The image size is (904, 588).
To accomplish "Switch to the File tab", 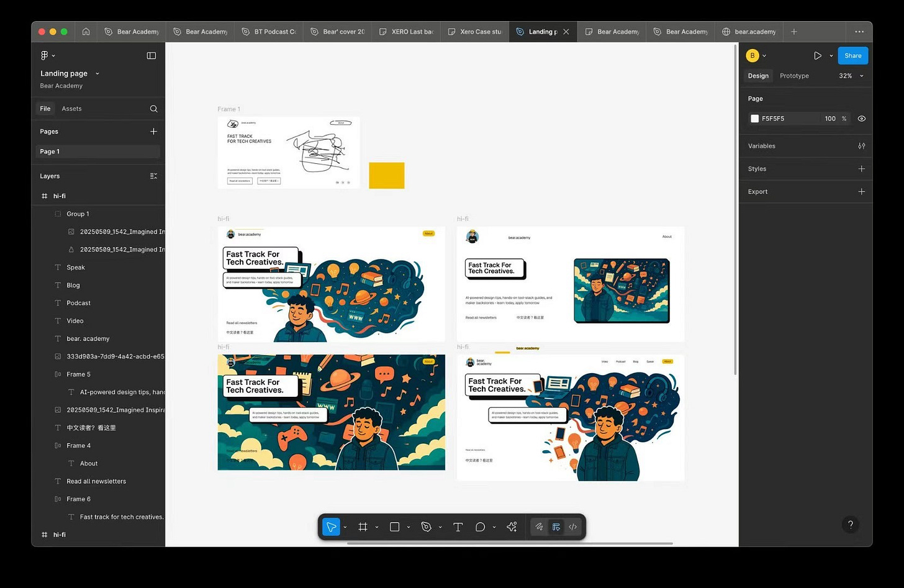I will click(x=45, y=109).
